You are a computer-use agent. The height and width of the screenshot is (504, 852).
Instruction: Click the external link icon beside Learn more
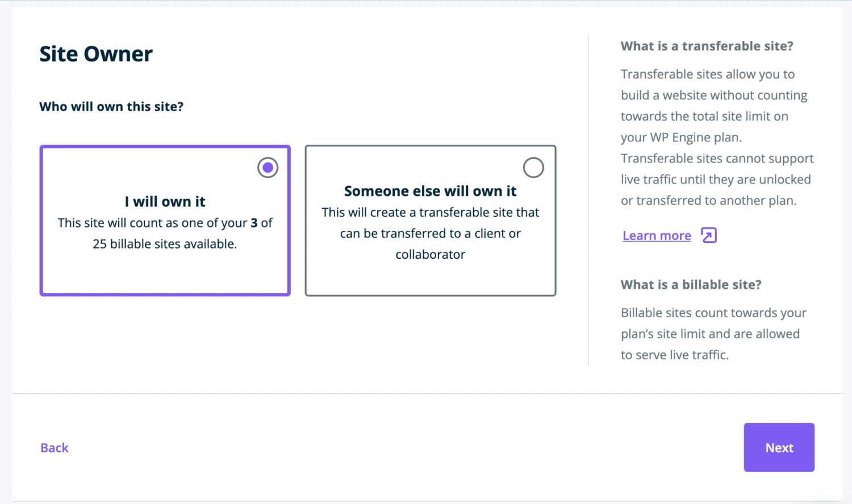(x=709, y=235)
